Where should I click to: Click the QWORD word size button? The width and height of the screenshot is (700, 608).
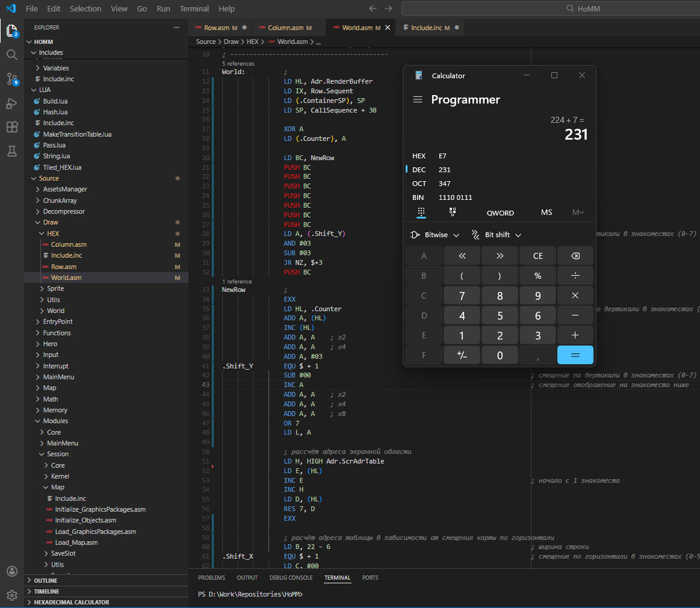(x=500, y=212)
